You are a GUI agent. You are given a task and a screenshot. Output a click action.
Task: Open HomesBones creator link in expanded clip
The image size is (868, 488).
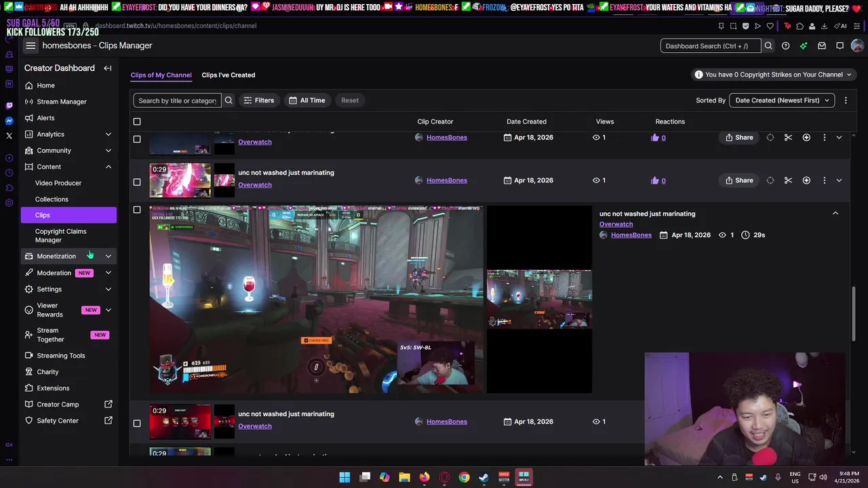click(631, 235)
